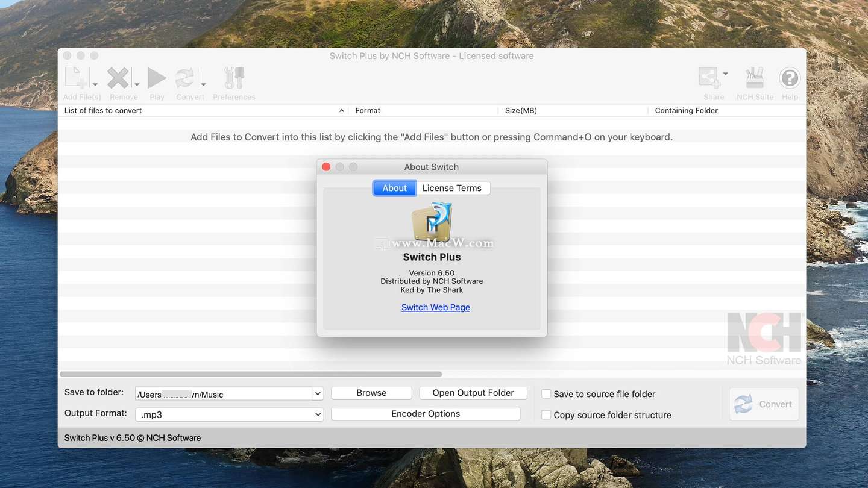Click the large Convert button at bottom right
The image size is (868, 488).
point(764,404)
